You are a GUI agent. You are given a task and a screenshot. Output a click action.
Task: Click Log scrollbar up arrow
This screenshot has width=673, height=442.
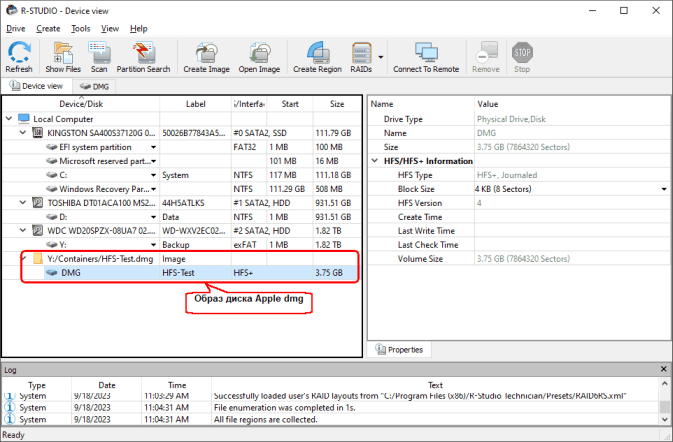coord(664,383)
